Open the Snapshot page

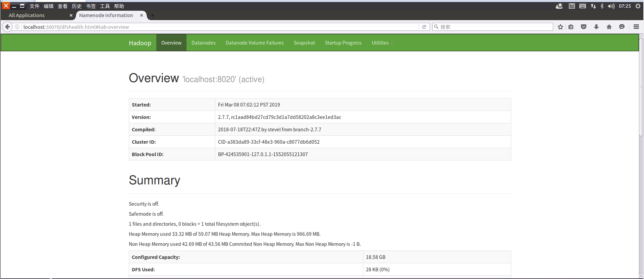[304, 43]
